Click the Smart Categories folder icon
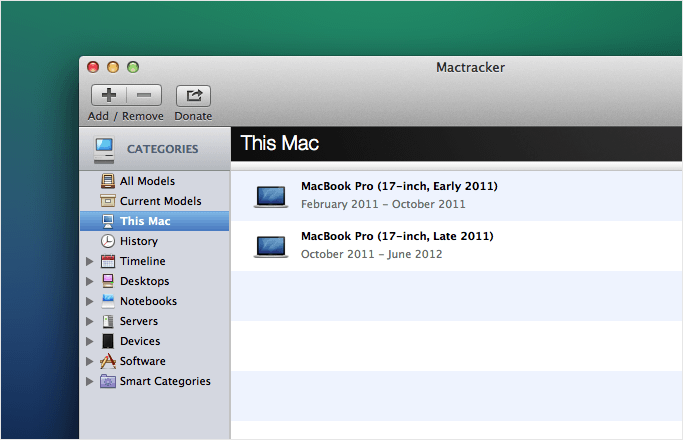The image size is (683, 440). click(108, 381)
